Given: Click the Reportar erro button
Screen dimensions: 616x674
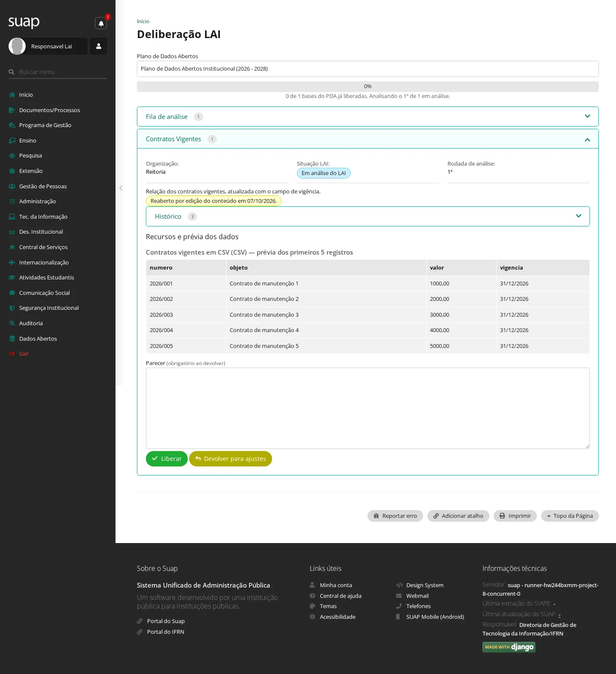Looking at the screenshot, I should tap(395, 516).
